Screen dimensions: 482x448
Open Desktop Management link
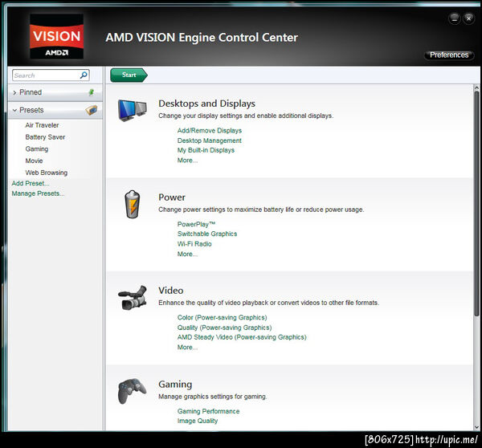pyautogui.click(x=210, y=141)
